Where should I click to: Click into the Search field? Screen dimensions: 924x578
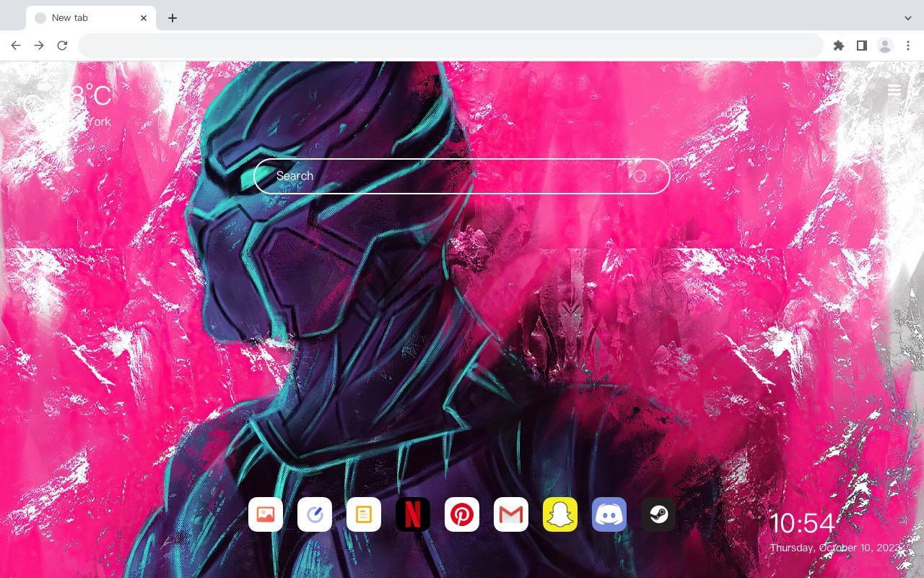[462, 176]
